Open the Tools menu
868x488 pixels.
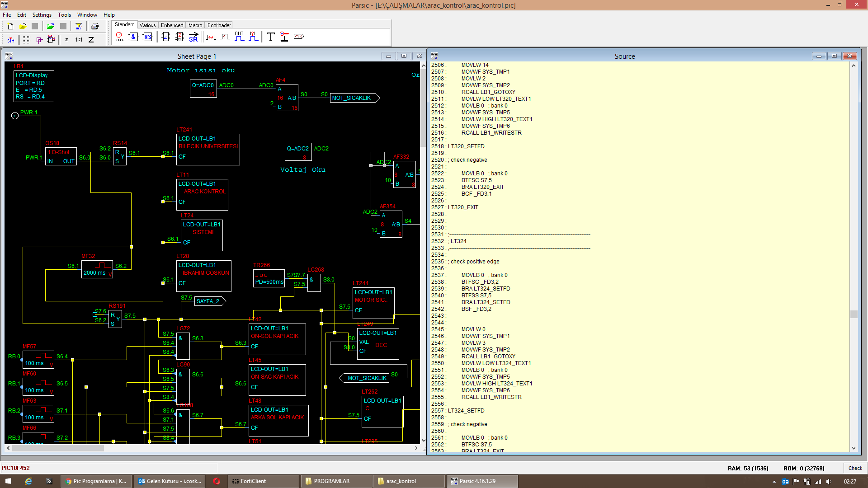coord(64,15)
